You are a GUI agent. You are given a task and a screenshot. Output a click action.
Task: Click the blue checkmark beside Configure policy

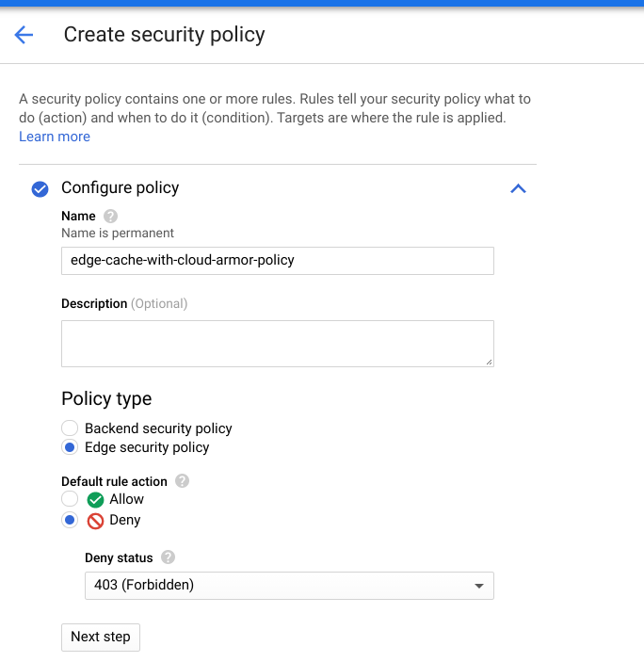pyautogui.click(x=40, y=188)
